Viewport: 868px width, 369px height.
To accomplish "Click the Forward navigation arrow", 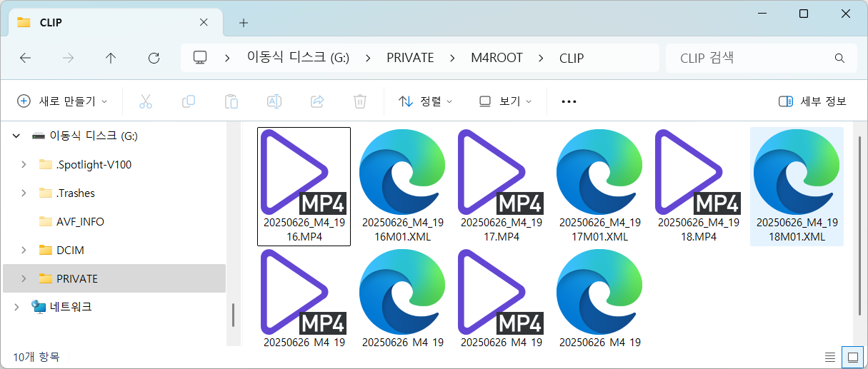I will (69, 58).
